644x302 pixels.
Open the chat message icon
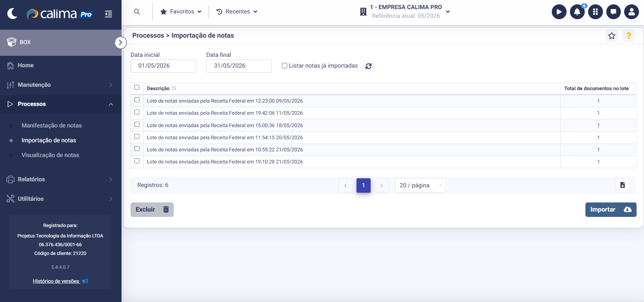613,12
